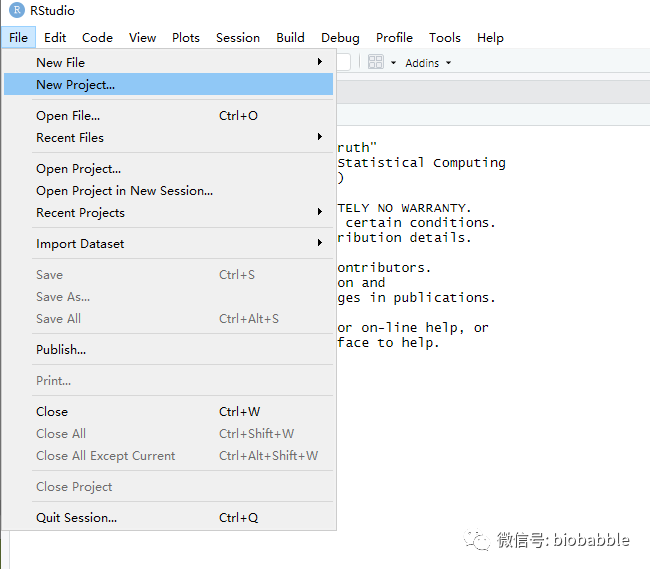Choose New Project... from File menu
This screenshot has height=569, width=650.
(168, 85)
